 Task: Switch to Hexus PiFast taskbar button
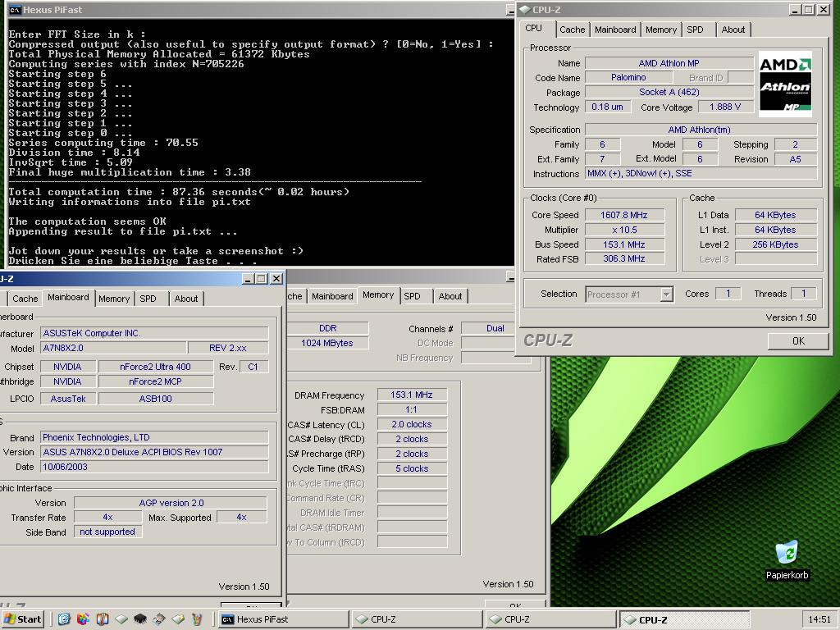click(x=283, y=619)
